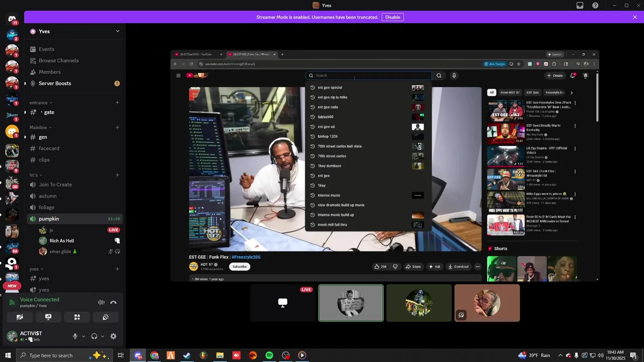
Task: Join the autumn voice channel
Action: [74, 196]
